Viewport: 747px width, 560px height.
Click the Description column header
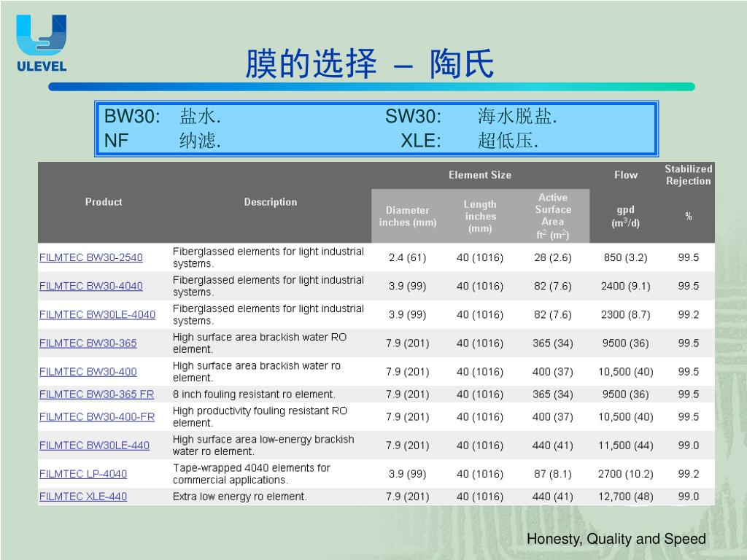(x=271, y=202)
